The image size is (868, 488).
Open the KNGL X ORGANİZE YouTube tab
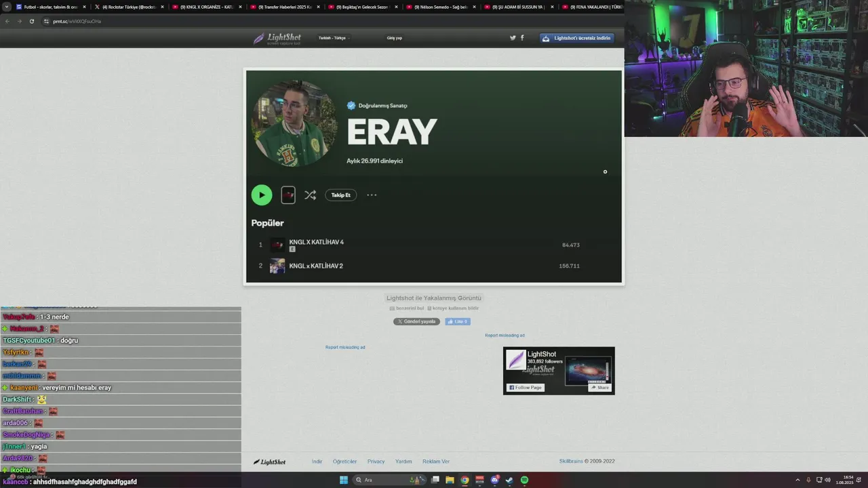[205, 7]
